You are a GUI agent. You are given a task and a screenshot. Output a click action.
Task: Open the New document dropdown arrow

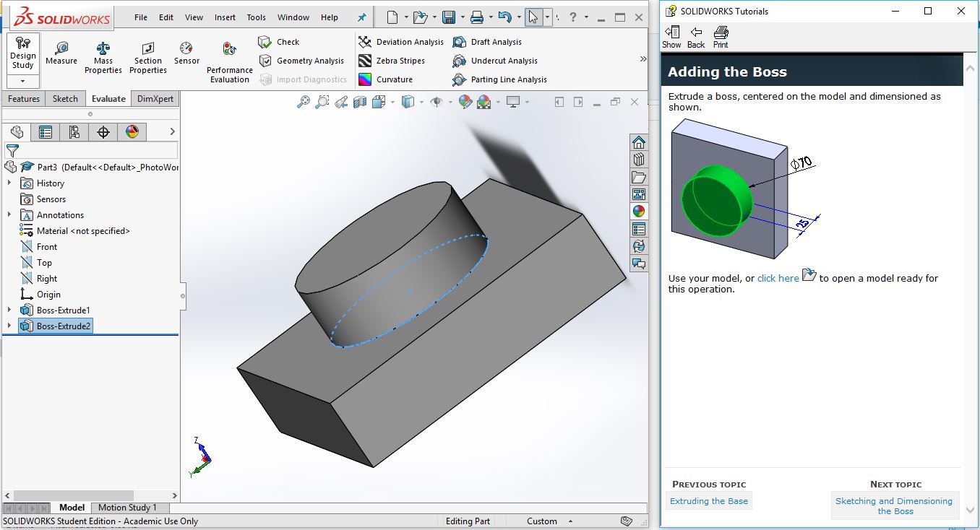pyautogui.click(x=406, y=17)
